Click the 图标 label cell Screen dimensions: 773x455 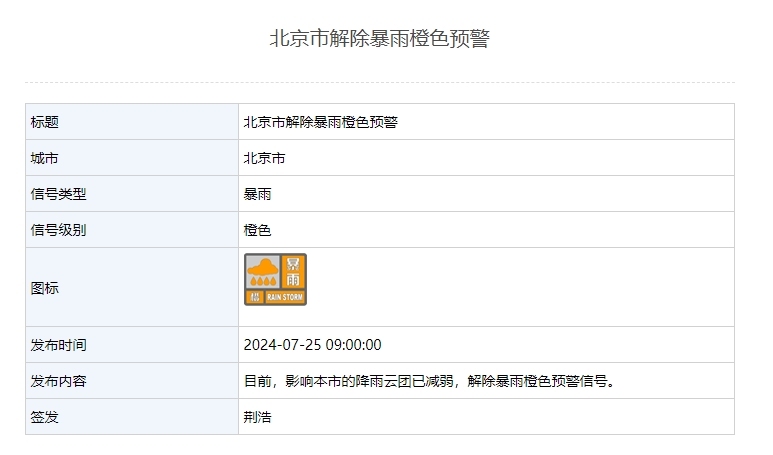(132, 287)
